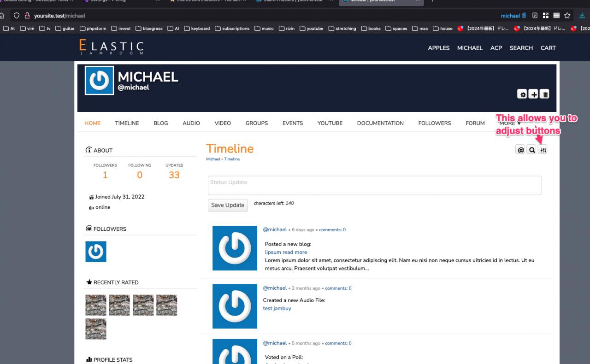Expand the MORE profile menu

pyautogui.click(x=510, y=123)
